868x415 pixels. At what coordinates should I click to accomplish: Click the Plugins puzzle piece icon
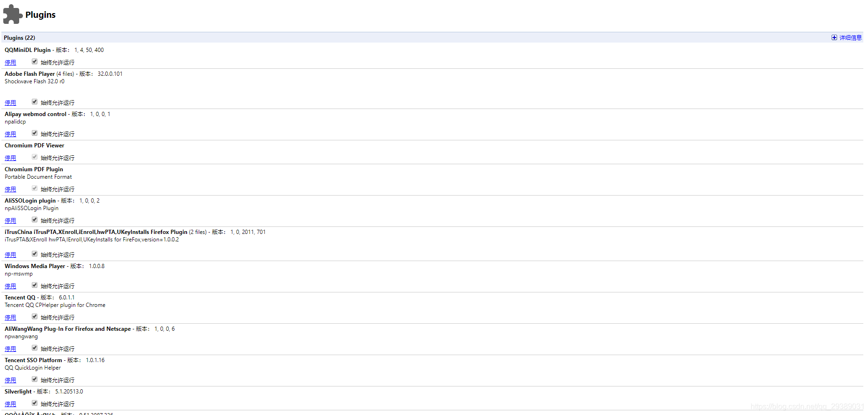(13, 15)
